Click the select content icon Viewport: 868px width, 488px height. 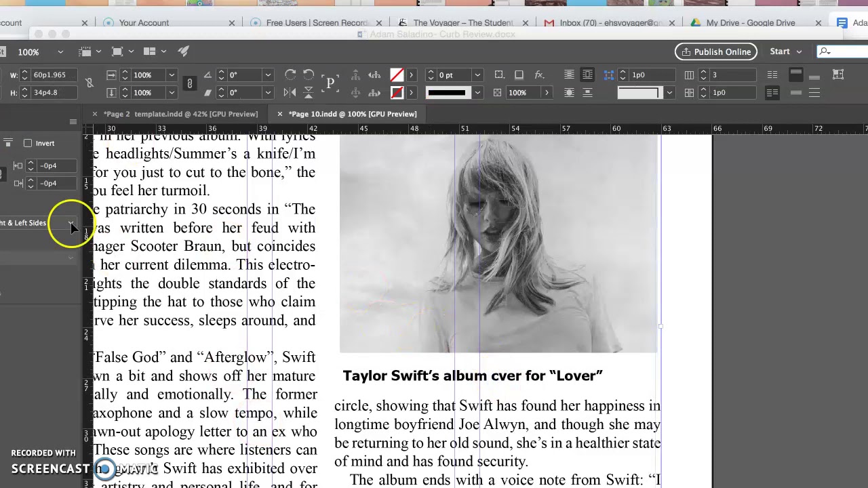tap(355, 92)
